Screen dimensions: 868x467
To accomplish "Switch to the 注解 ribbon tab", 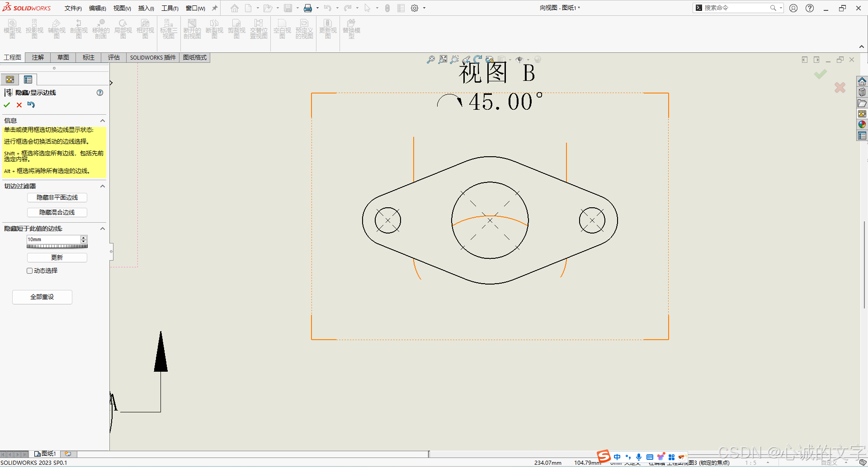I will click(x=38, y=57).
